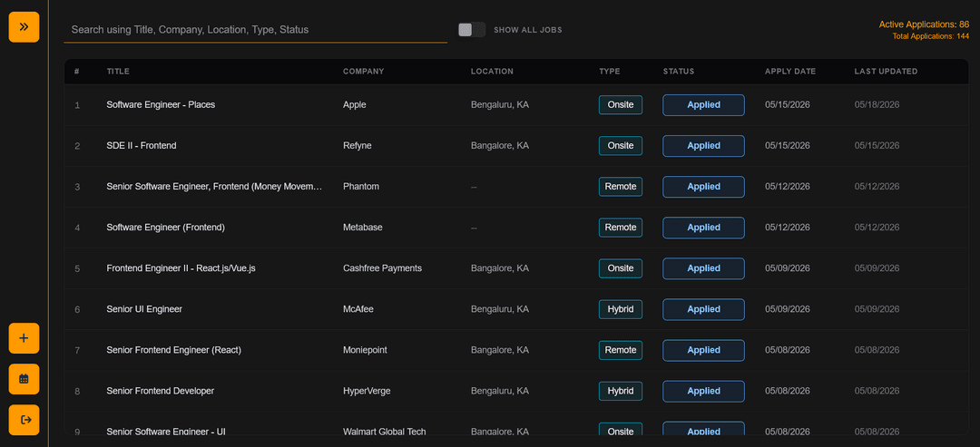Viewport: 980px width, 447px height.
Task: Click 'Total Applications: 144' counter
Action: [931, 36]
